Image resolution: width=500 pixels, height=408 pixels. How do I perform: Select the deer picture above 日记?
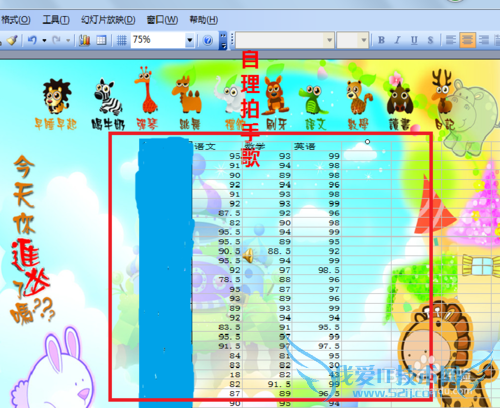click(442, 91)
